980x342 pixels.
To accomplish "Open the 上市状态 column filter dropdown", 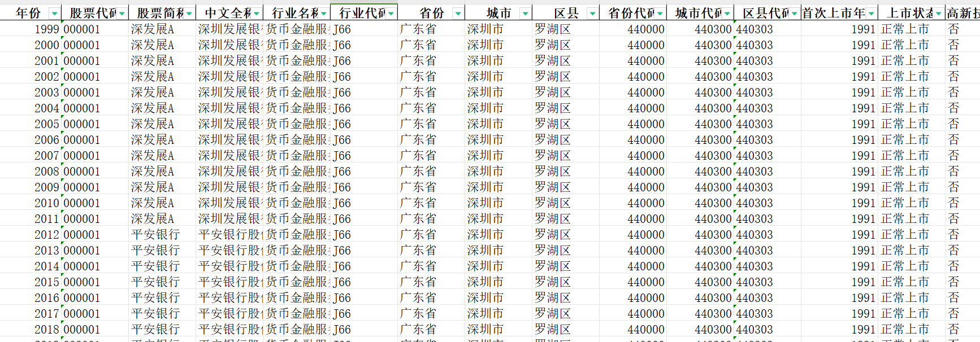I will [x=939, y=13].
